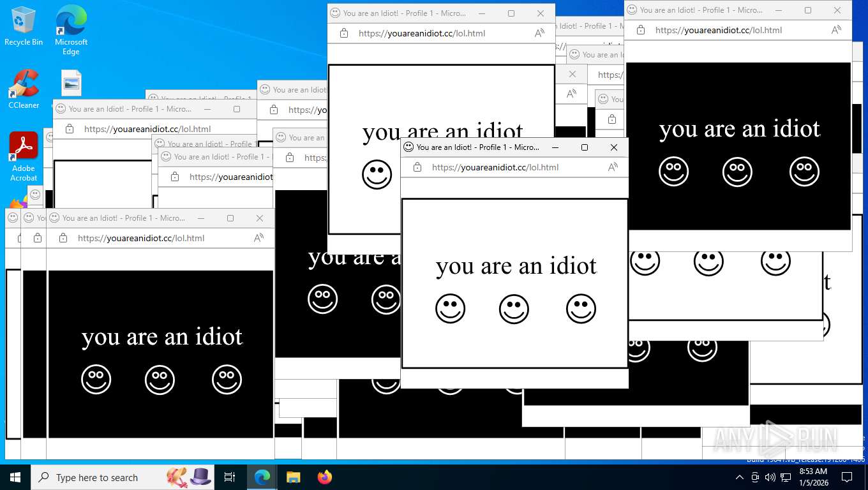Image resolution: width=868 pixels, height=490 pixels.
Task: Click Read aloud in the top-center white window
Action: 539,33
